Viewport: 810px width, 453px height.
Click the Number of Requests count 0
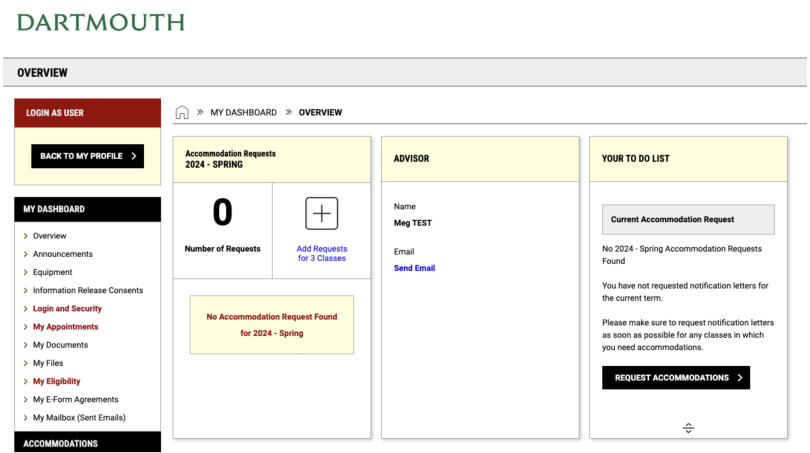pyautogui.click(x=223, y=212)
